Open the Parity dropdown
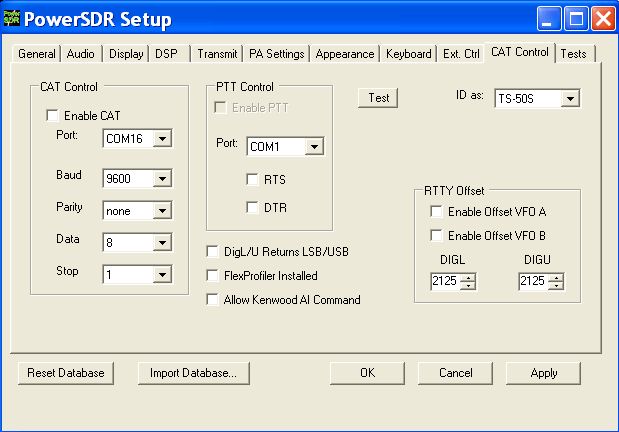The width and height of the screenshot is (619, 432). (162, 211)
